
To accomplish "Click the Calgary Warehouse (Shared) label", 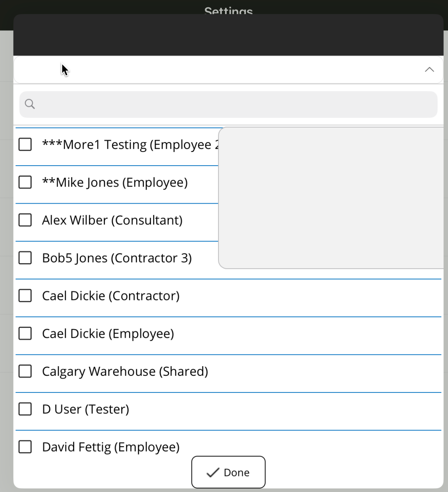I will (x=125, y=372).
